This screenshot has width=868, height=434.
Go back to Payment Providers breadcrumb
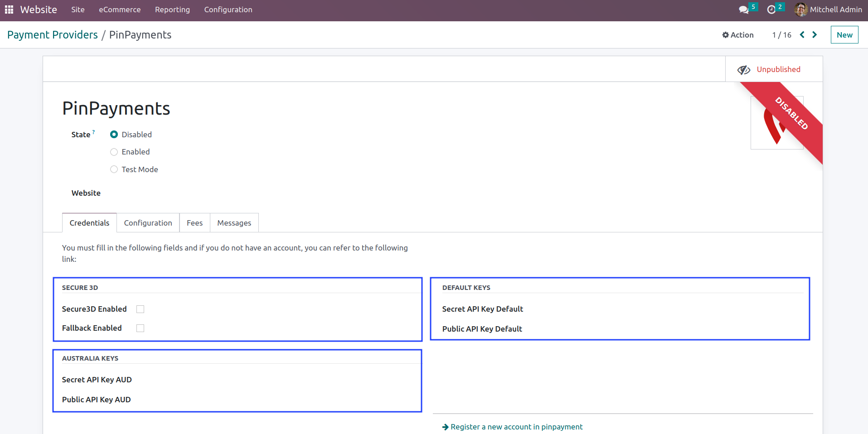[x=53, y=35]
